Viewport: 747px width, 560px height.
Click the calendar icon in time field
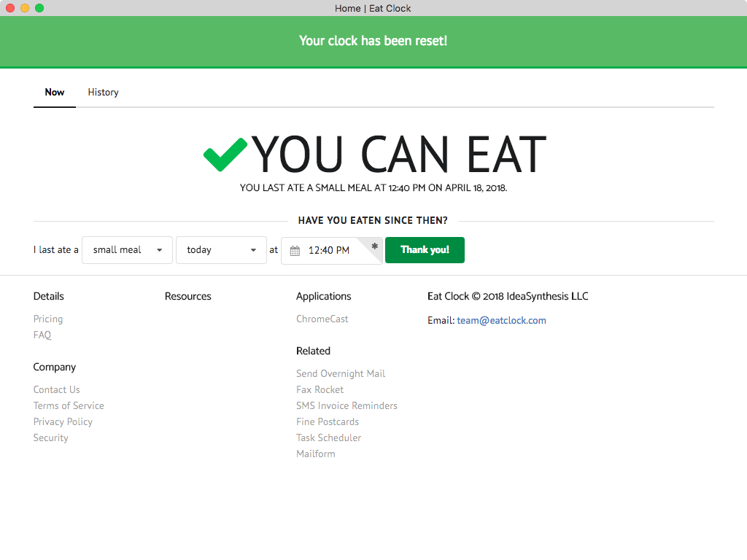tap(295, 251)
